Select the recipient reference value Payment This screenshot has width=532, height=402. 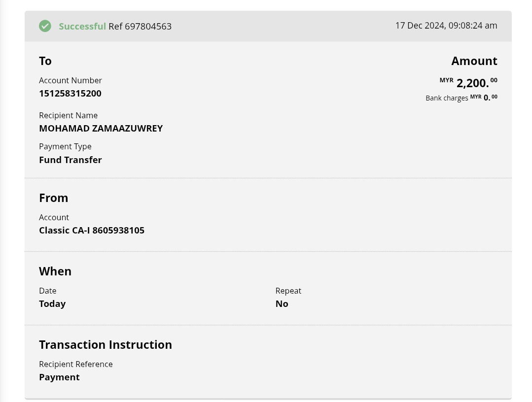coord(59,377)
